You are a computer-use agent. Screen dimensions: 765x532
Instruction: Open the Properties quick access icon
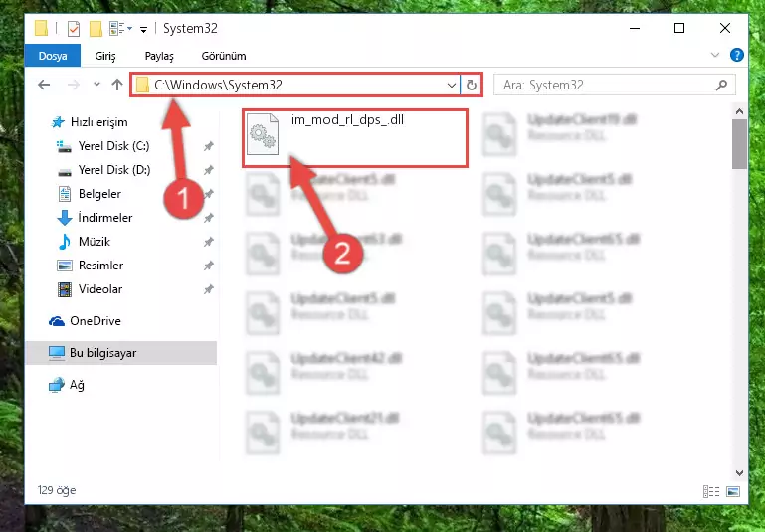[x=74, y=29]
